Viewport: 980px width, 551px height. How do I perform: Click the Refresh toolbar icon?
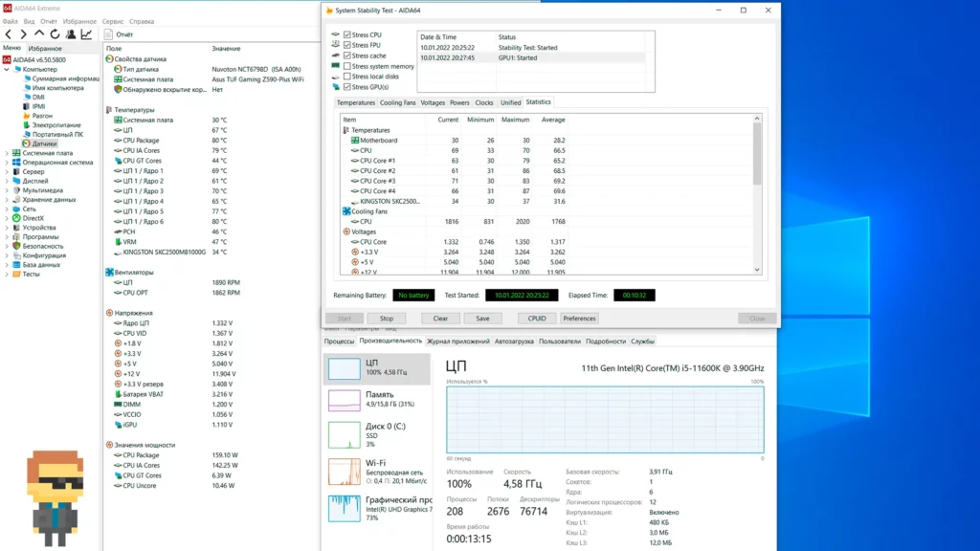pyautogui.click(x=55, y=34)
